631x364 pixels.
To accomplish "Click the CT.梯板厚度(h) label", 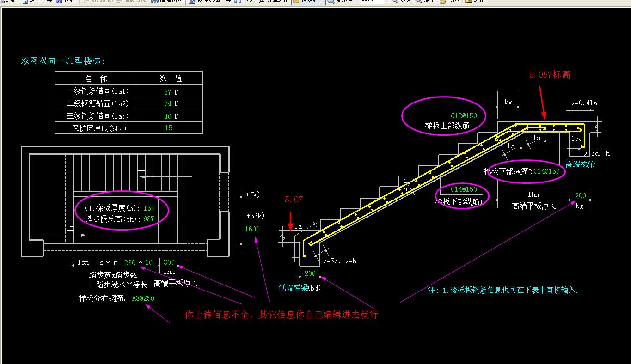I will (x=112, y=208).
